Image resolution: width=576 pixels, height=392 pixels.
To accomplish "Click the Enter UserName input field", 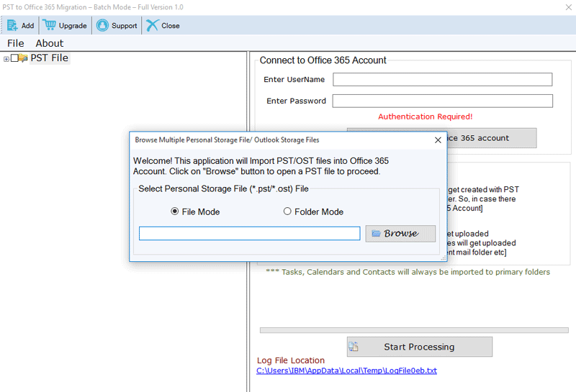I will (442, 79).
